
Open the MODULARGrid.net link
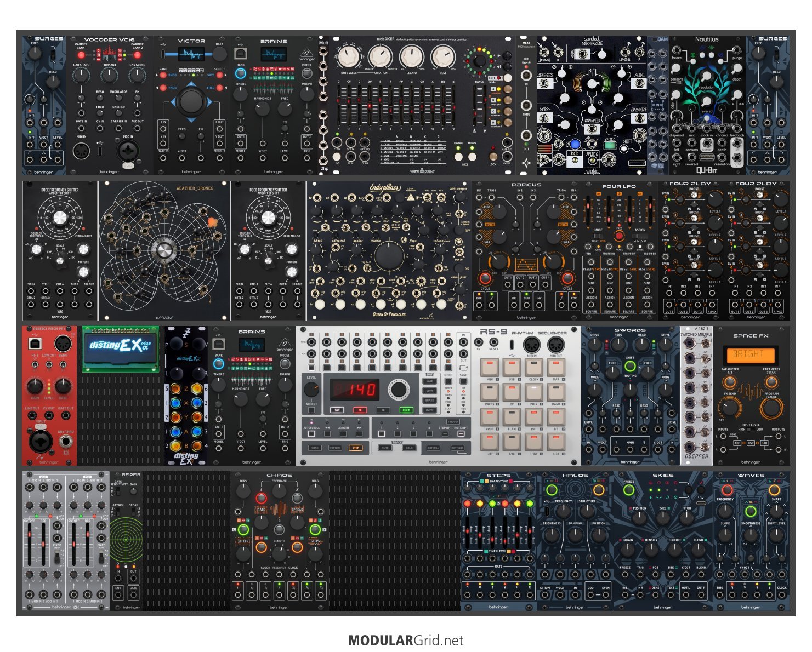[x=406, y=640]
